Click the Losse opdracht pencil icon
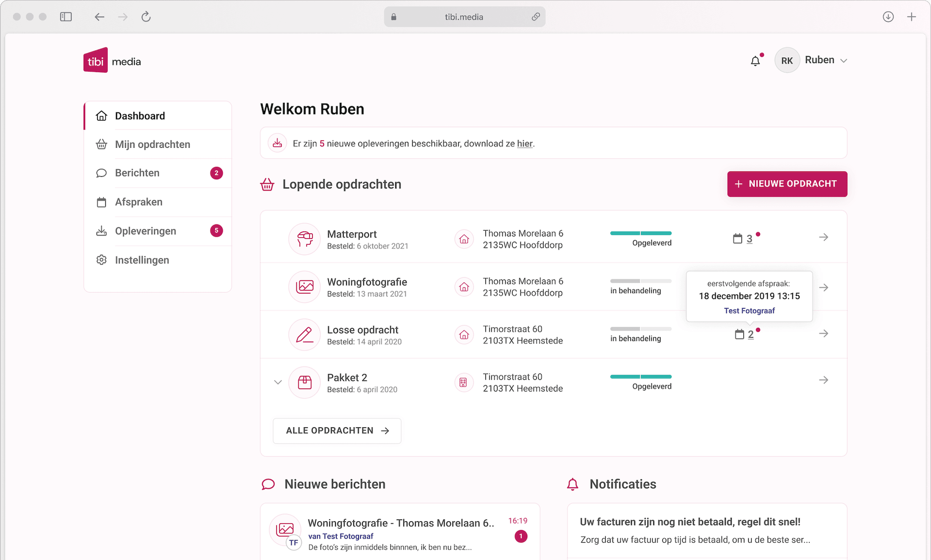The image size is (931, 560). (x=304, y=335)
